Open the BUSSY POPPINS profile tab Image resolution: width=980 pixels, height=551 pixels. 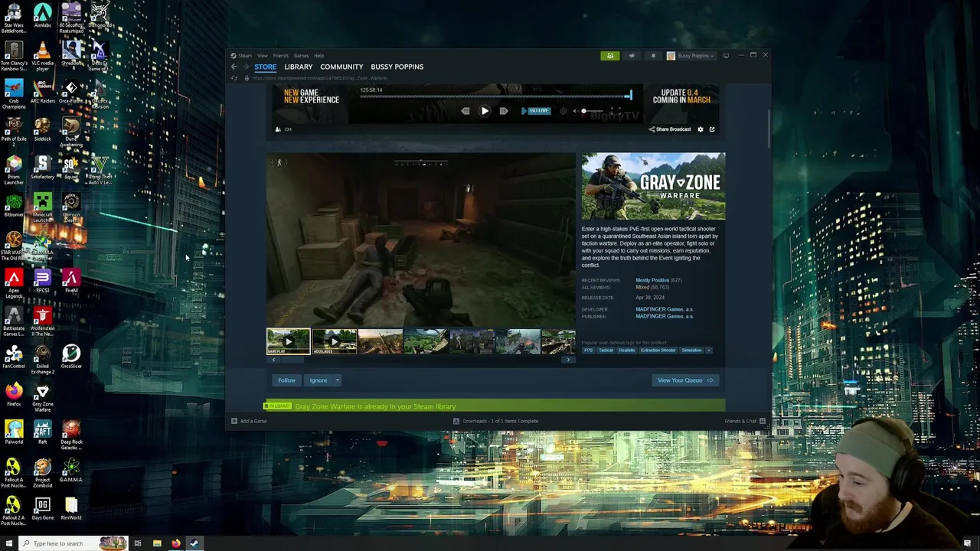[x=397, y=67]
